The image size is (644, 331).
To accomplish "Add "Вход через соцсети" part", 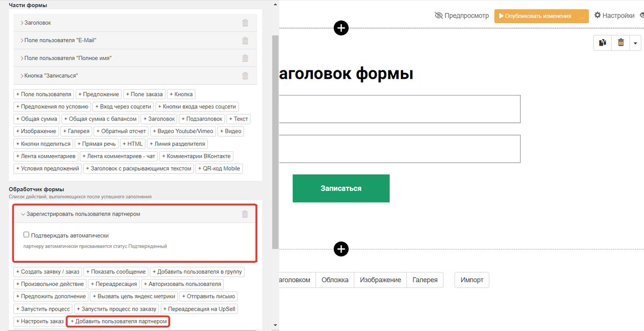I will coord(123,107).
